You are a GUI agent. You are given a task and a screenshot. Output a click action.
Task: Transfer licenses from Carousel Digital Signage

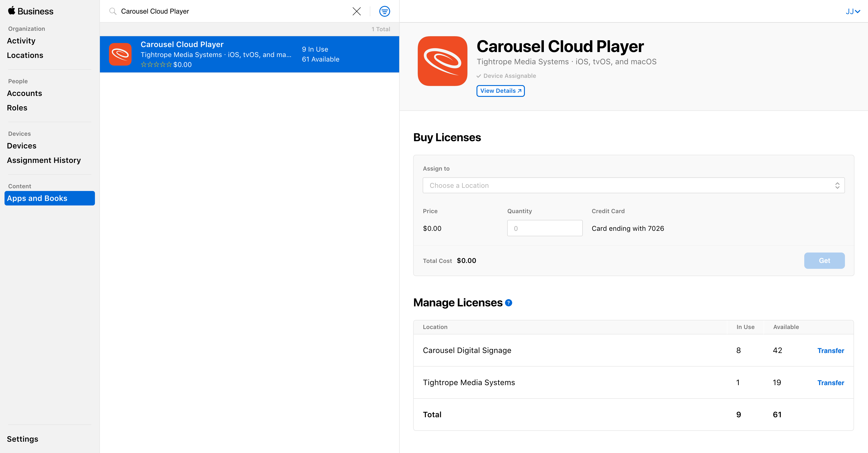coord(831,350)
